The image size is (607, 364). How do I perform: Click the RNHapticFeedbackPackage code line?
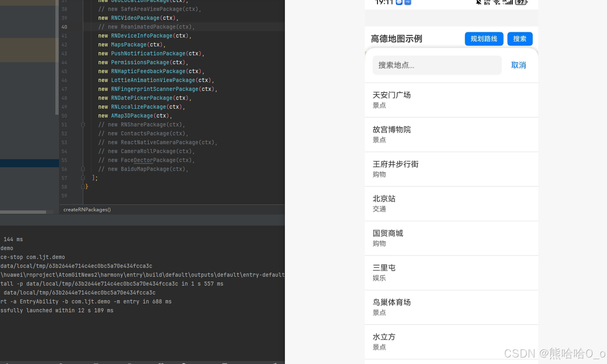(x=151, y=72)
